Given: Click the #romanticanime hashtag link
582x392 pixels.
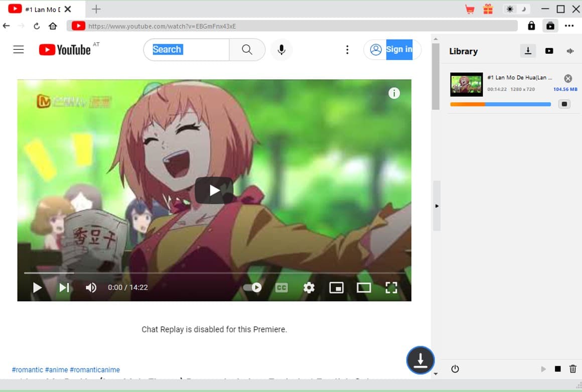Looking at the screenshot, I should pos(95,370).
